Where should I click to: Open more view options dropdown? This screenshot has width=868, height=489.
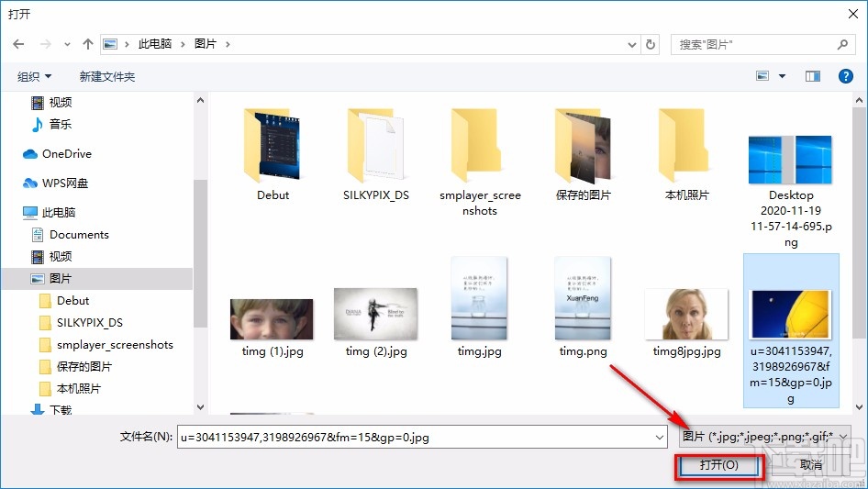[782, 76]
